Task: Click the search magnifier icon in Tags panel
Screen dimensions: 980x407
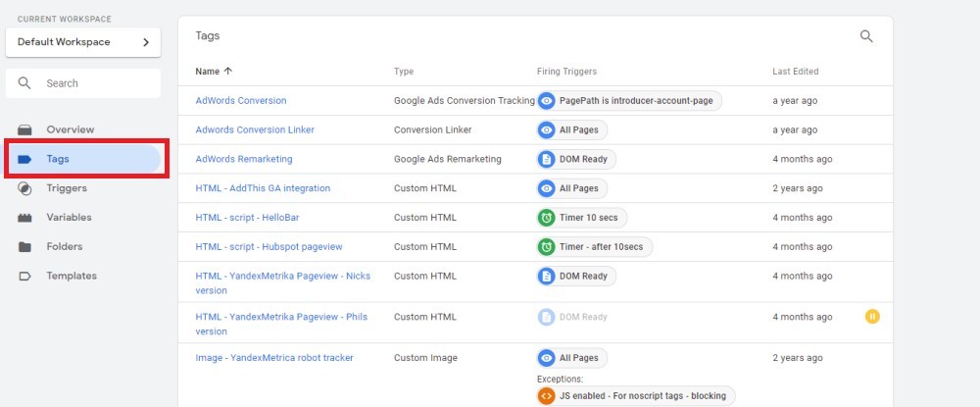Action: click(866, 36)
